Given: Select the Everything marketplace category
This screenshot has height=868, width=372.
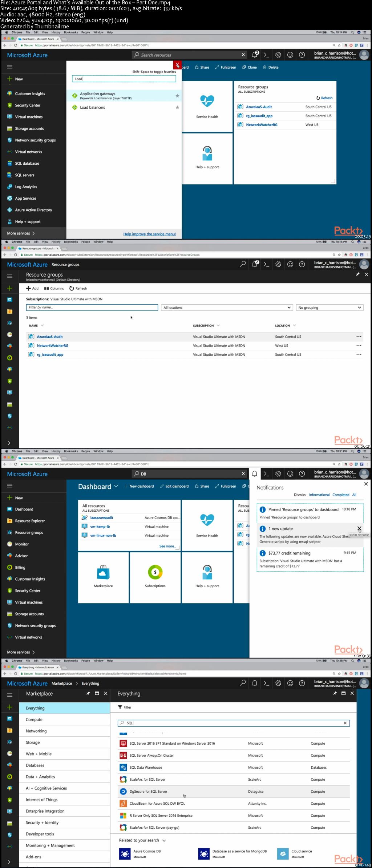Looking at the screenshot, I should pyautogui.click(x=64, y=708).
